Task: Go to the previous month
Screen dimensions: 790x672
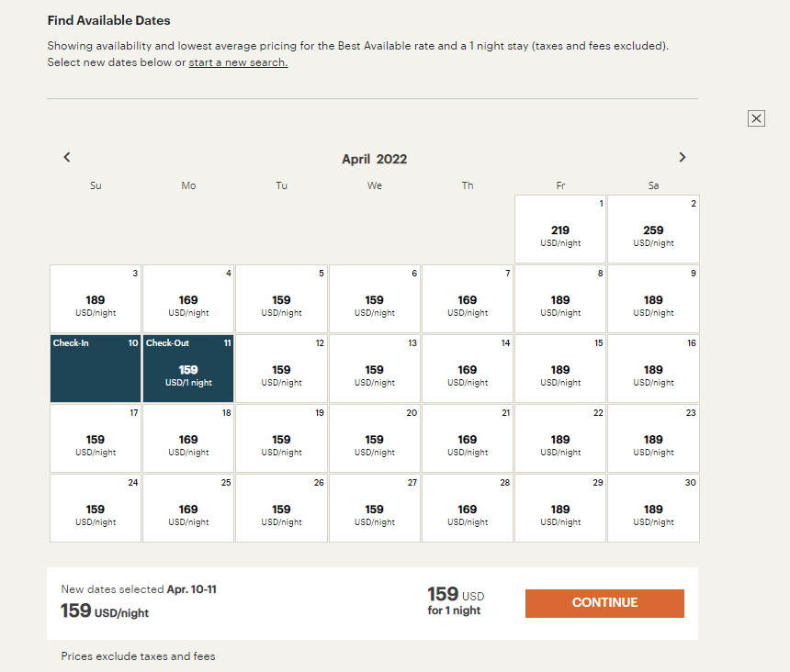Action: (66, 157)
